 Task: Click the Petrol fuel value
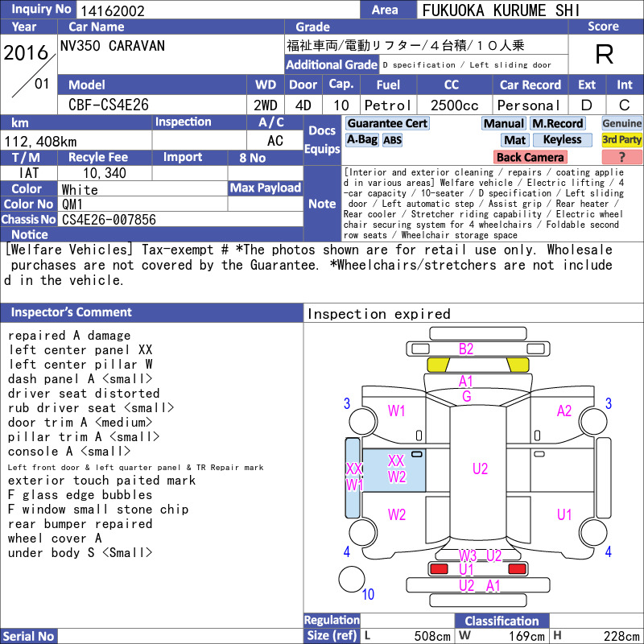tap(388, 105)
